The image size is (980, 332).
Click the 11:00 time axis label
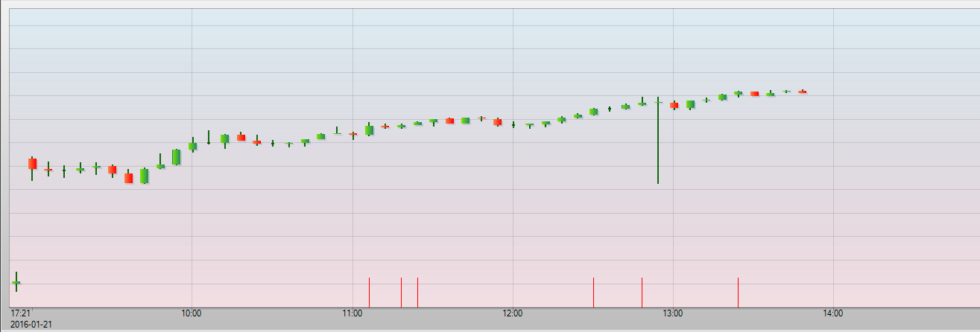(x=353, y=313)
